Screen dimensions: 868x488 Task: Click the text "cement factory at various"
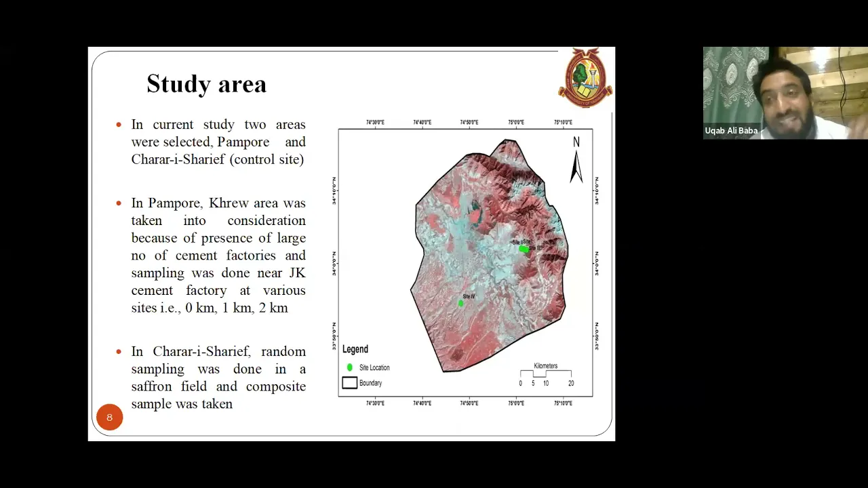[x=218, y=290]
